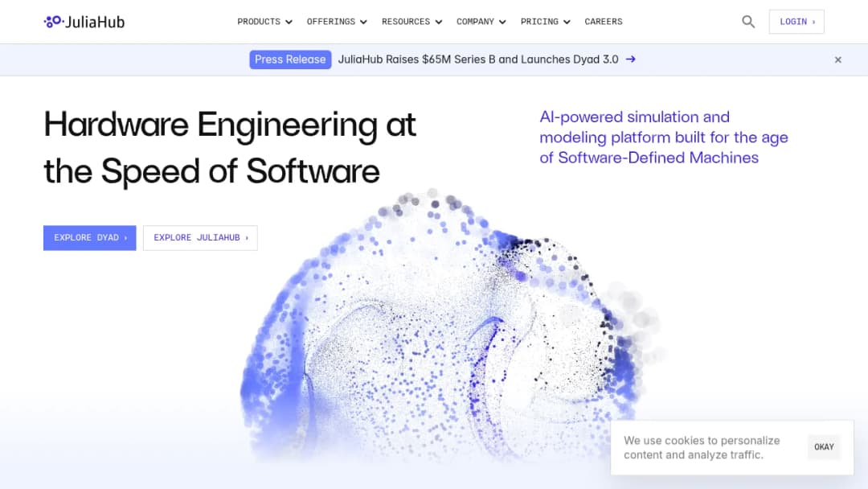This screenshot has height=489, width=868.
Task: Expand the Pricing dropdown chevron
Action: (567, 23)
